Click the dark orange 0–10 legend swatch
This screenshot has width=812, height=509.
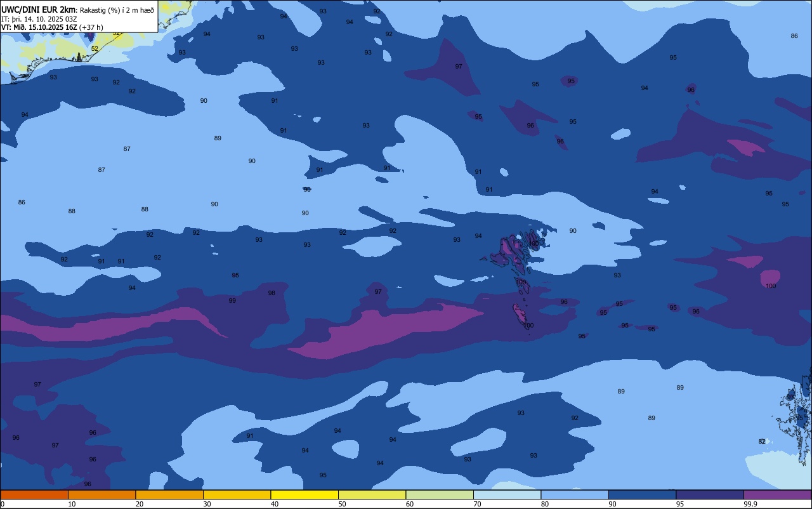34,494
